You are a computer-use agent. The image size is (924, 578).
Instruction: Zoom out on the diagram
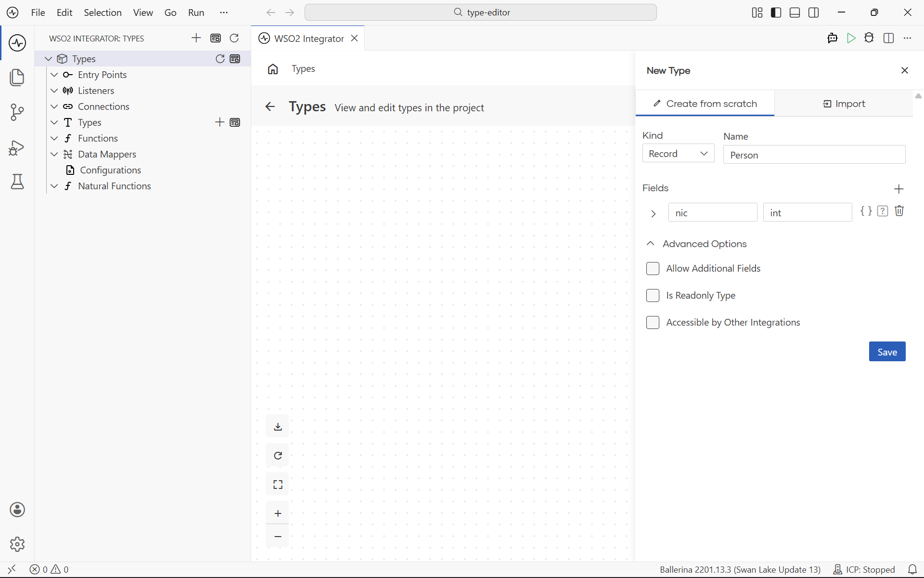tap(278, 536)
